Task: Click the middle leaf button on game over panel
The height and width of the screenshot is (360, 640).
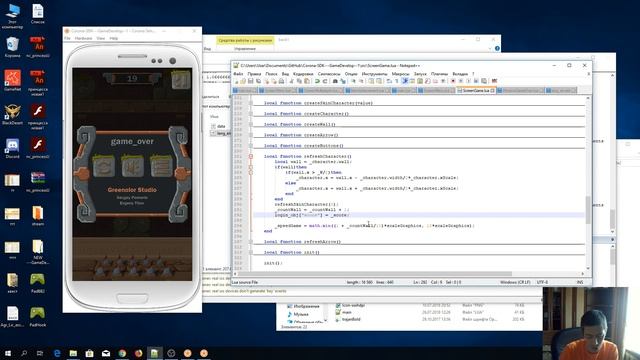Action: point(132,166)
